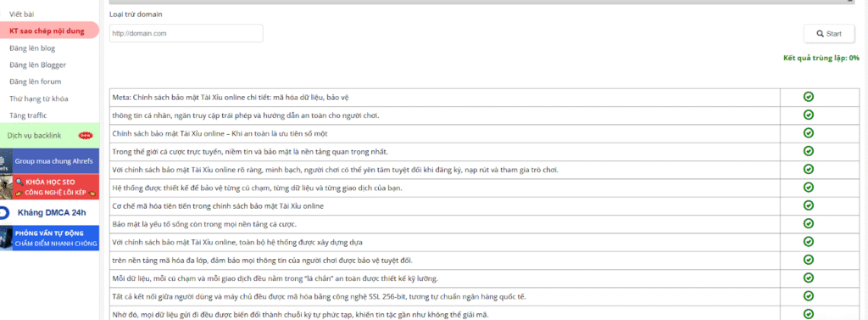Viewport: 868px width, 320px height.
Task: Focus the http://domain.com input field
Action: (x=186, y=33)
